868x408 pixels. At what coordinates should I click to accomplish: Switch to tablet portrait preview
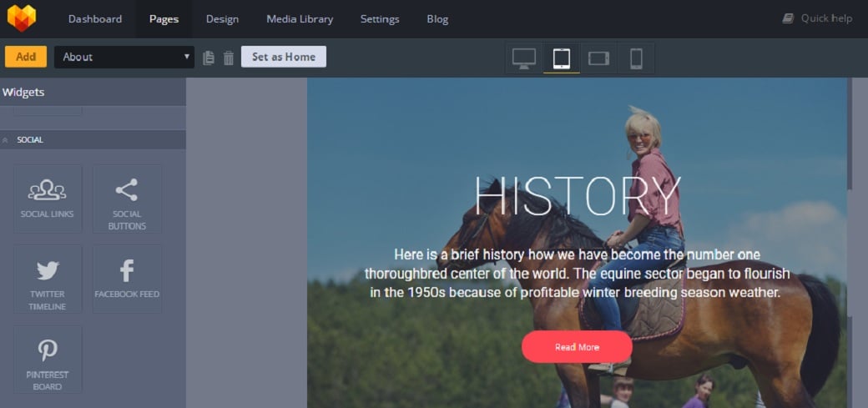[562, 58]
